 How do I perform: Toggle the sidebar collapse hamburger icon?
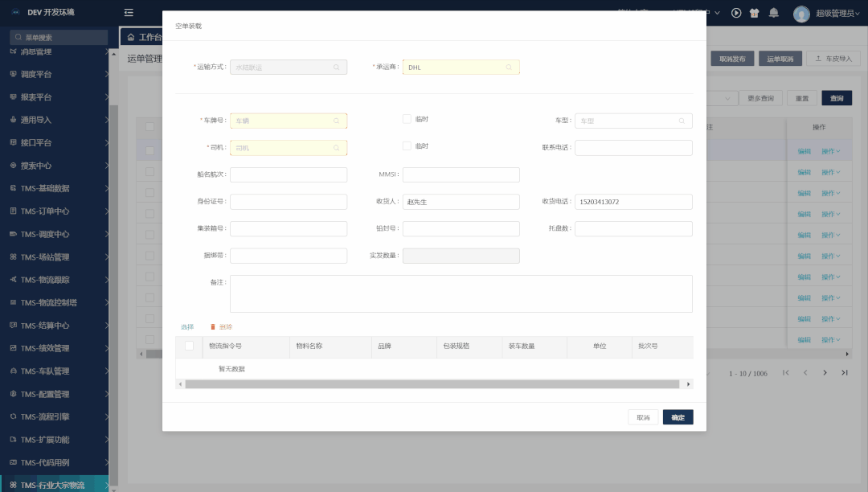pos(129,13)
